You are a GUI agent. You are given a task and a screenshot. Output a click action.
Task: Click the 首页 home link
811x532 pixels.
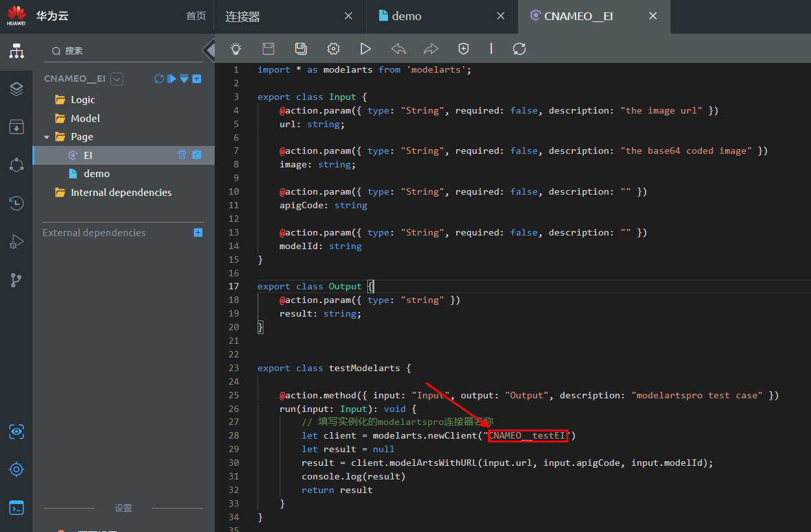tap(196, 16)
